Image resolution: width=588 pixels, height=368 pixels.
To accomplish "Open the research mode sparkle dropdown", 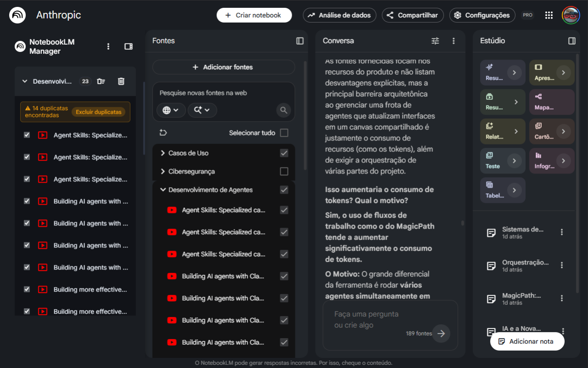I will tap(202, 110).
